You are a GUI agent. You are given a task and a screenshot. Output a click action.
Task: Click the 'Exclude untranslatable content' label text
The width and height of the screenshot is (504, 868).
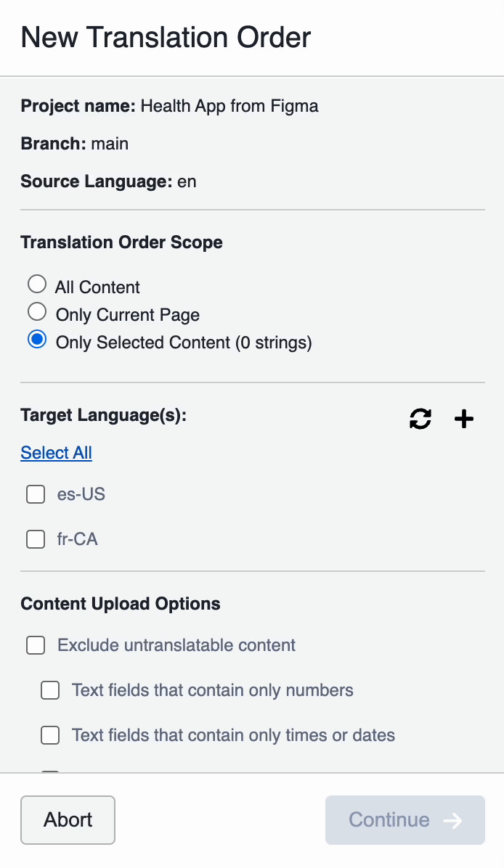[x=176, y=645]
